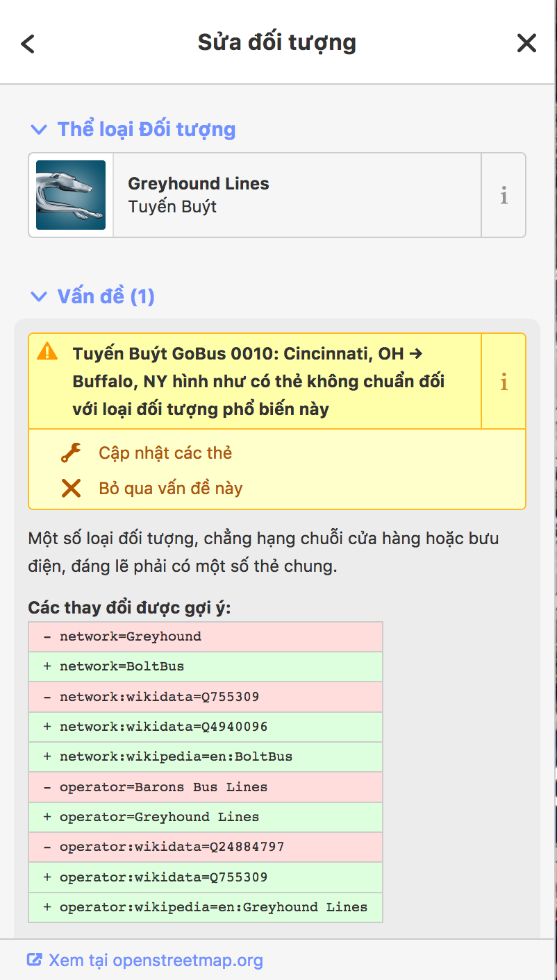
Task: Collapse the Vấn đề (1) section
Action: [92, 296]
